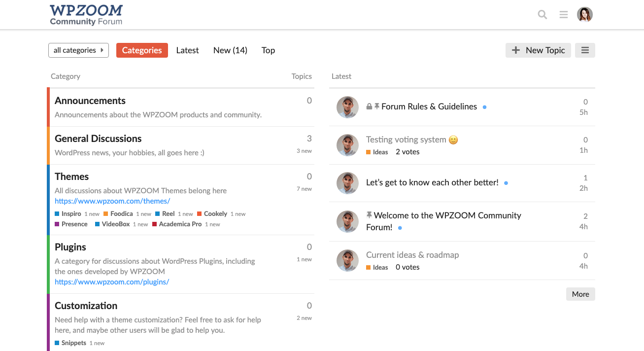Click the list options button beside New Topic
This screenshot has height=351, width=644.
[x=585, y=50]
